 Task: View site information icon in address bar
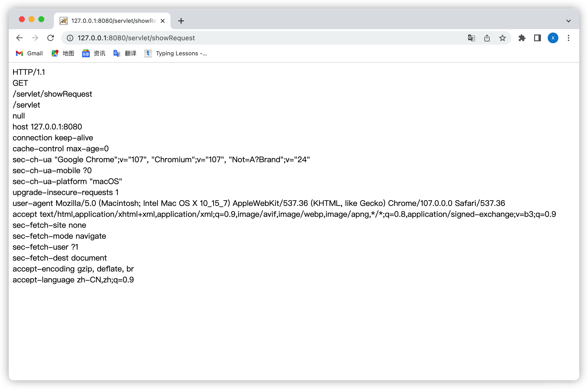click(70, 38)
